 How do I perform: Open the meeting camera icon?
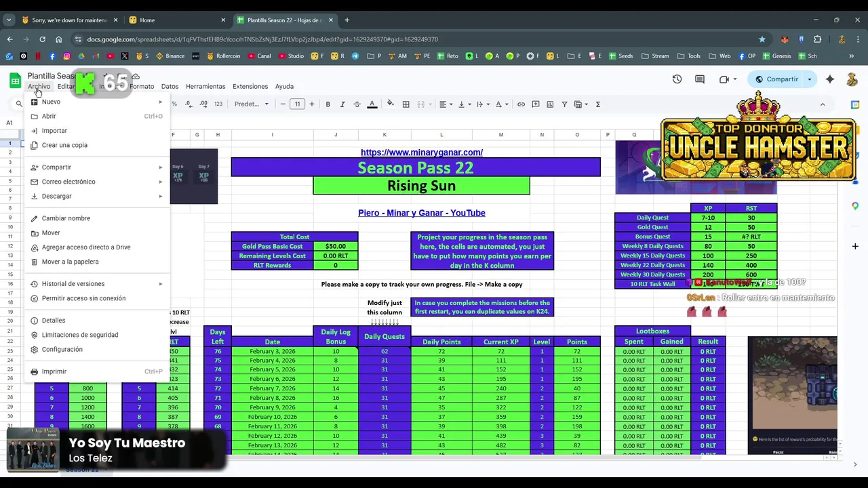tap(728, 79)
